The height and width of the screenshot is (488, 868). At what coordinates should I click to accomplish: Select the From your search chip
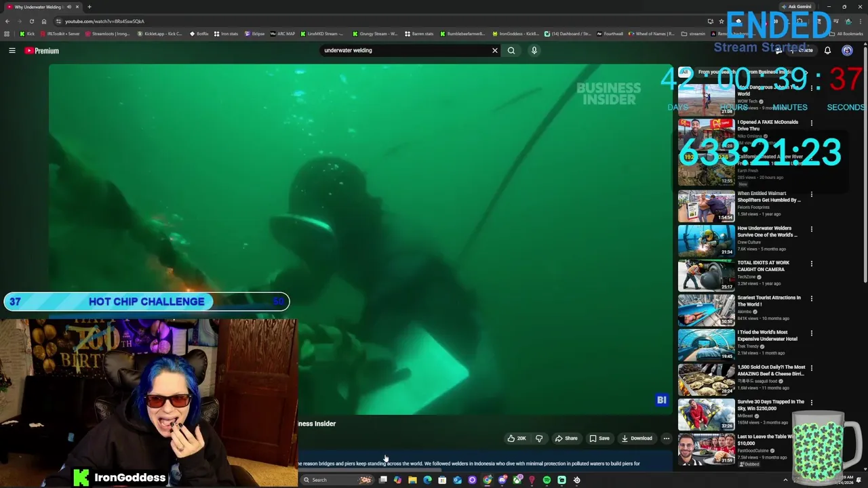pyautogui.click(x=716, y=72)
